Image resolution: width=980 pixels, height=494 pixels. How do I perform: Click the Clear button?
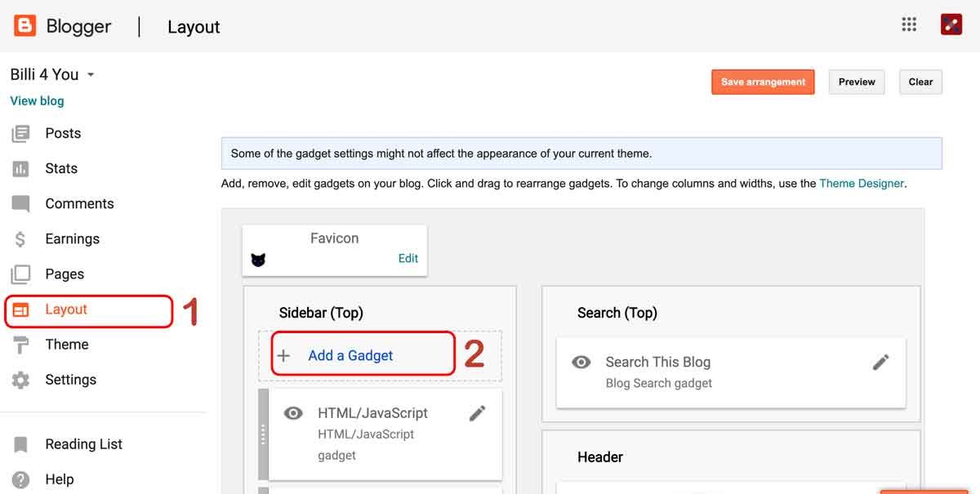pos(920,82)
